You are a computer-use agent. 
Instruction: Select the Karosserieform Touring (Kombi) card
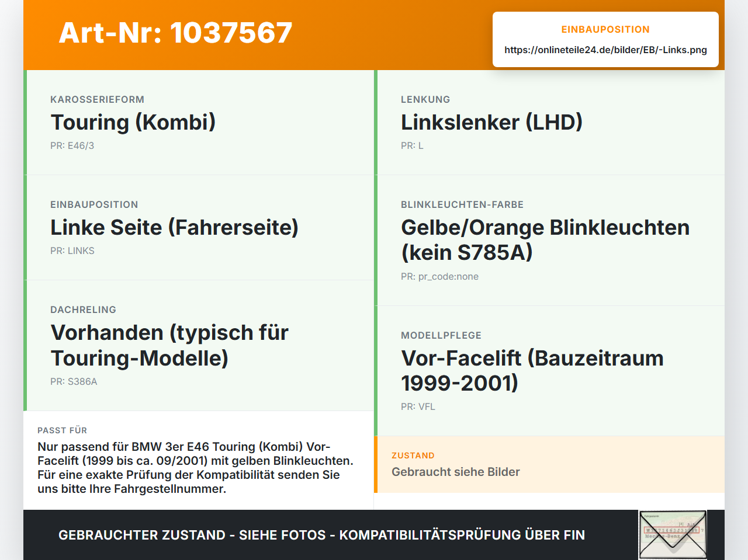pos(199,123)
